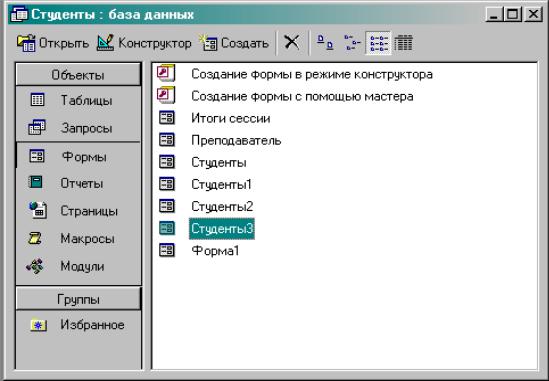Click the Открыть (Open) toolbar button
The height and width of the screenshot is (381, 549).
pos(53,43)
